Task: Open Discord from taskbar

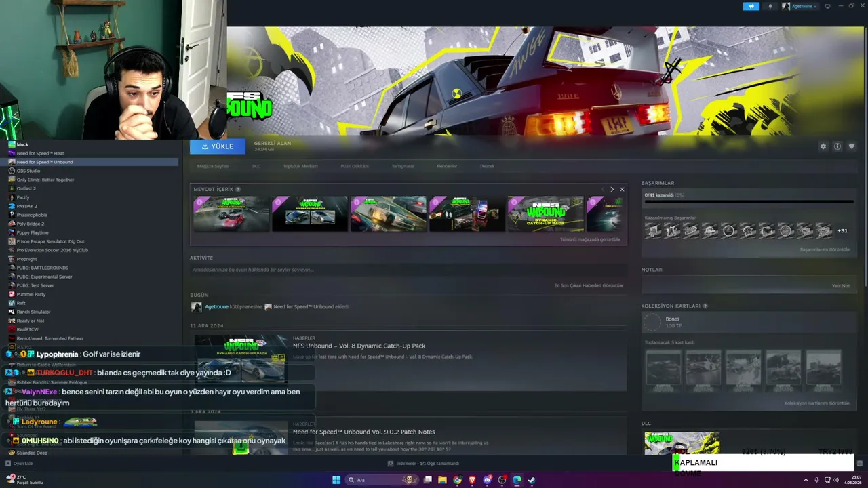Action: tap(487, 480)
